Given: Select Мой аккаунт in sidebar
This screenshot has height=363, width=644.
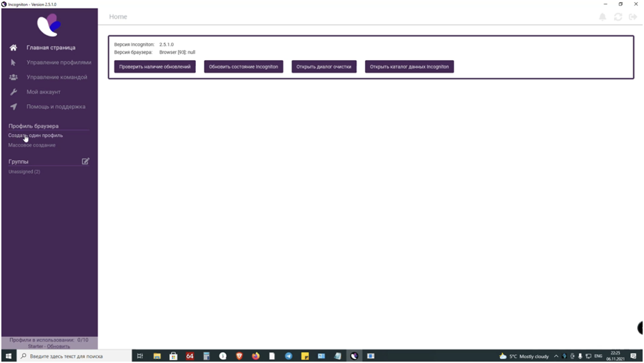Looking at the screenshot, I should click(x=43, y=92).
